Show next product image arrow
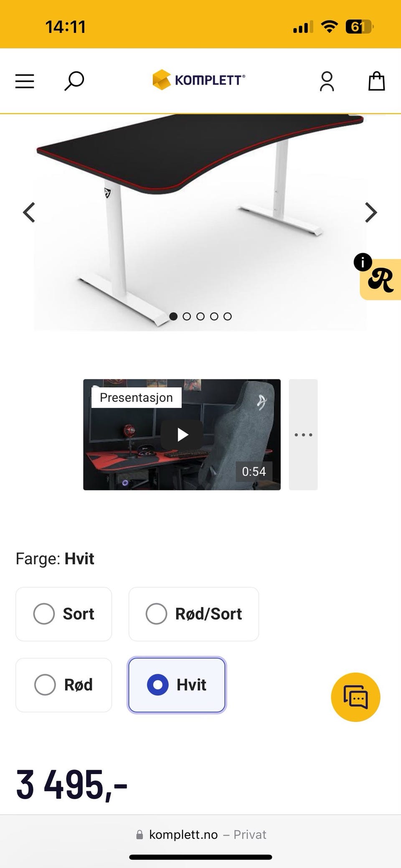This screenshot has width=401, height=868. pos(371,213)
